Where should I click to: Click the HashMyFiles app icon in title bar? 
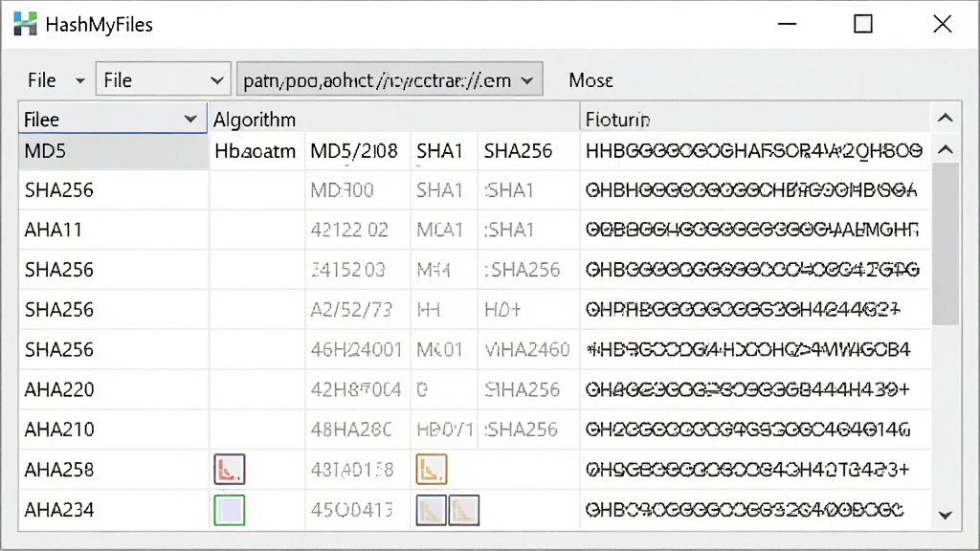[x=25, y=24]
